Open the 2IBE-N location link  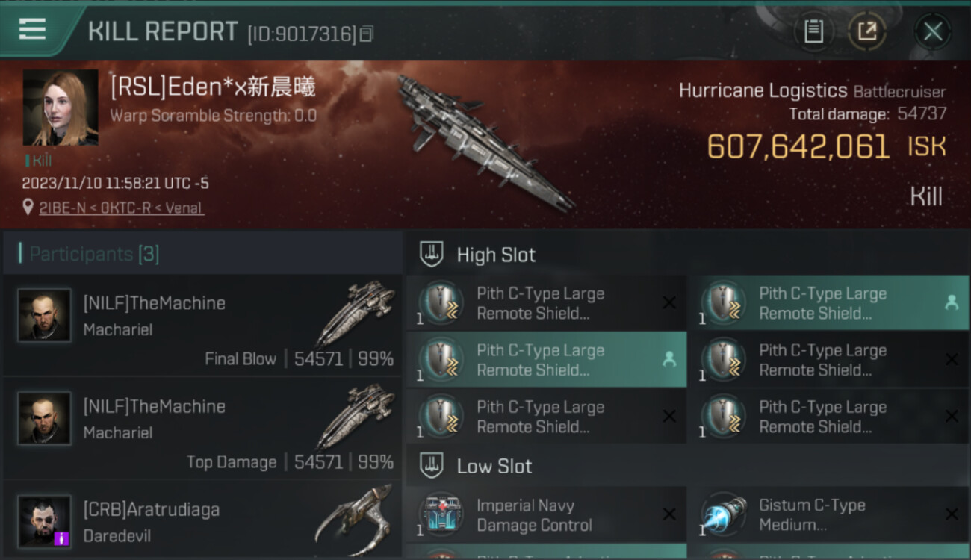[121, 208]
